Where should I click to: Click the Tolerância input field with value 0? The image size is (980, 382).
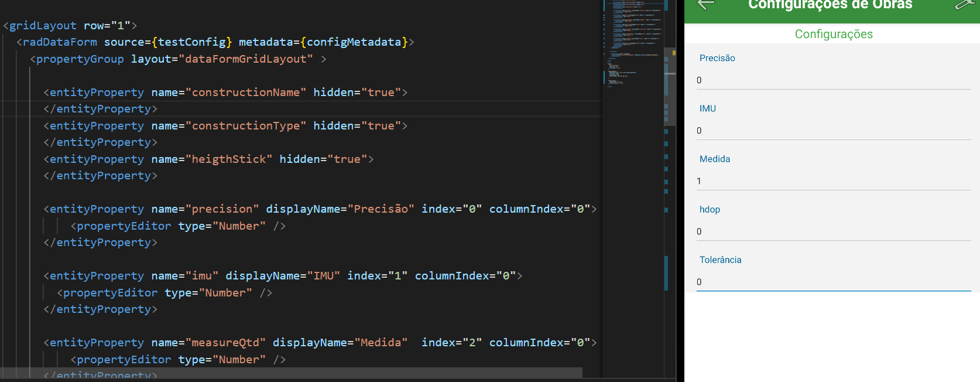click(834, 282)
